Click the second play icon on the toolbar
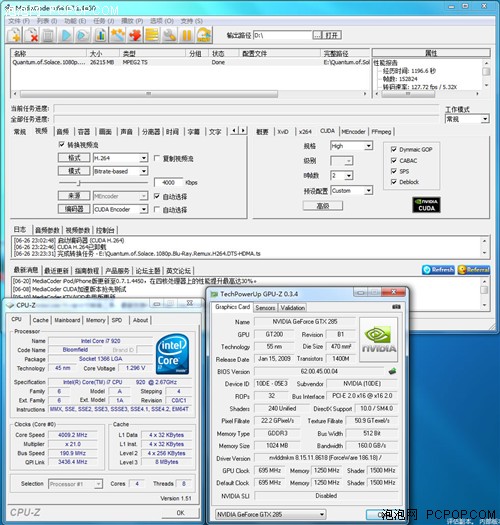 (83, 35)
